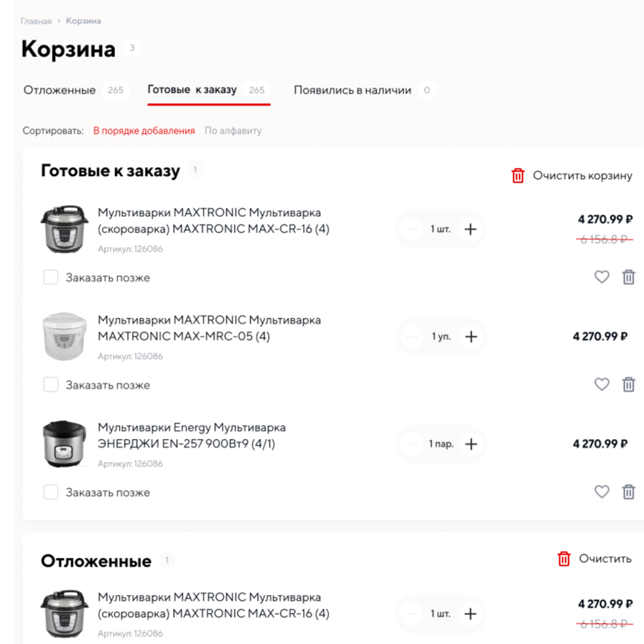Increase quantity of MAX-CR-16 multicooker
644x644 pixels.
coord(470,229)
